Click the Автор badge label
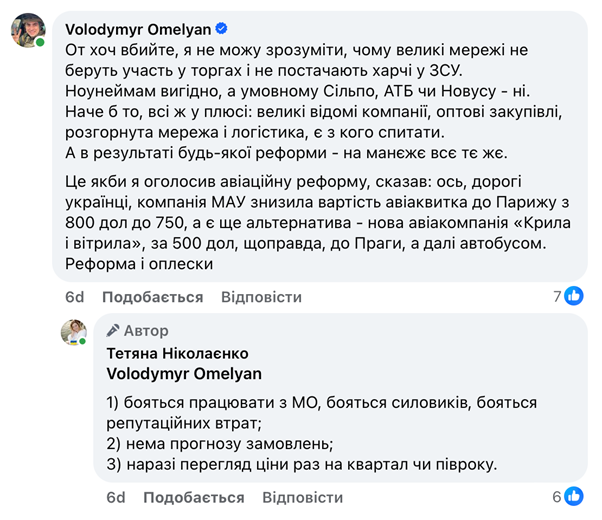The width and height of the screenshot is (602, 520). (147, 331)
